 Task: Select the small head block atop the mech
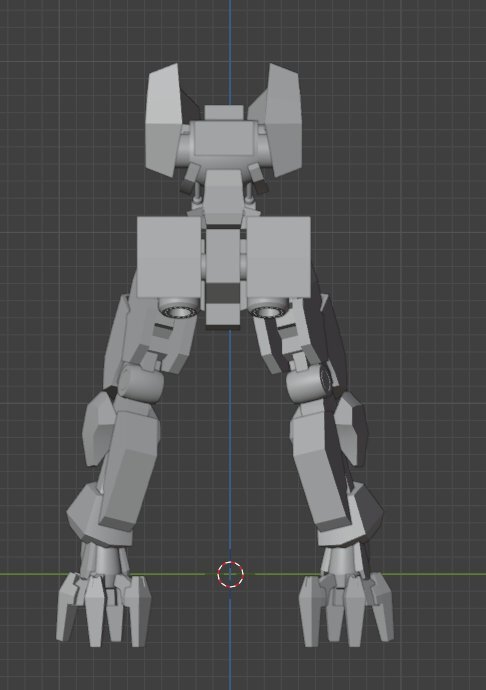tap(224, 113)
